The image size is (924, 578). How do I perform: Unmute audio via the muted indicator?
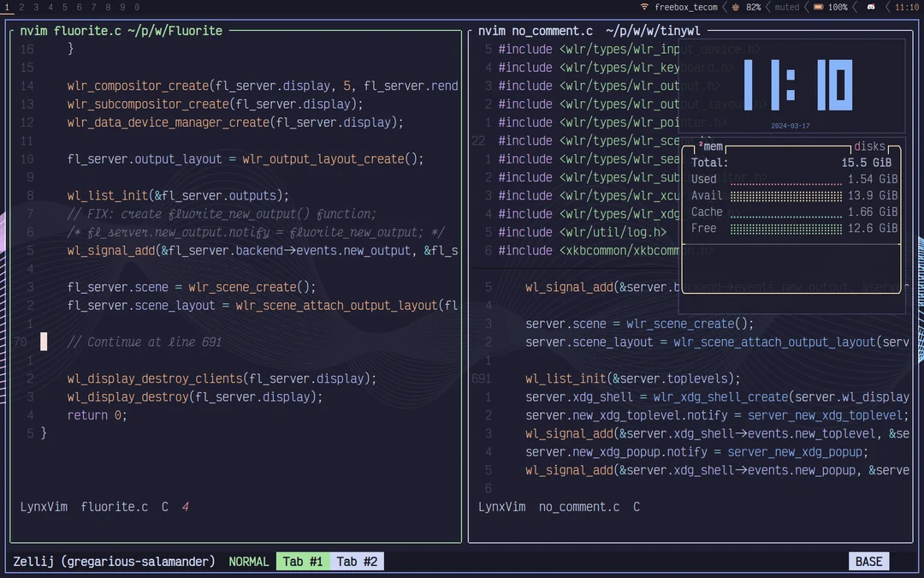[x=789, y=7]
